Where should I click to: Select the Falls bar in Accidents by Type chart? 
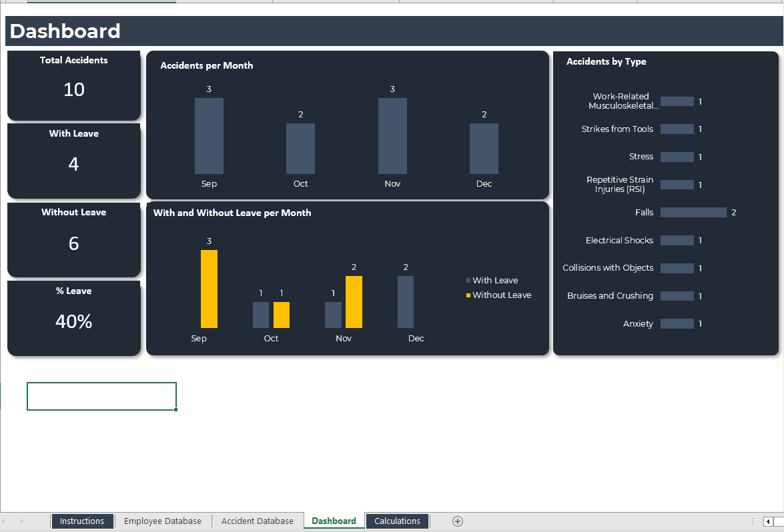[693, 212]
